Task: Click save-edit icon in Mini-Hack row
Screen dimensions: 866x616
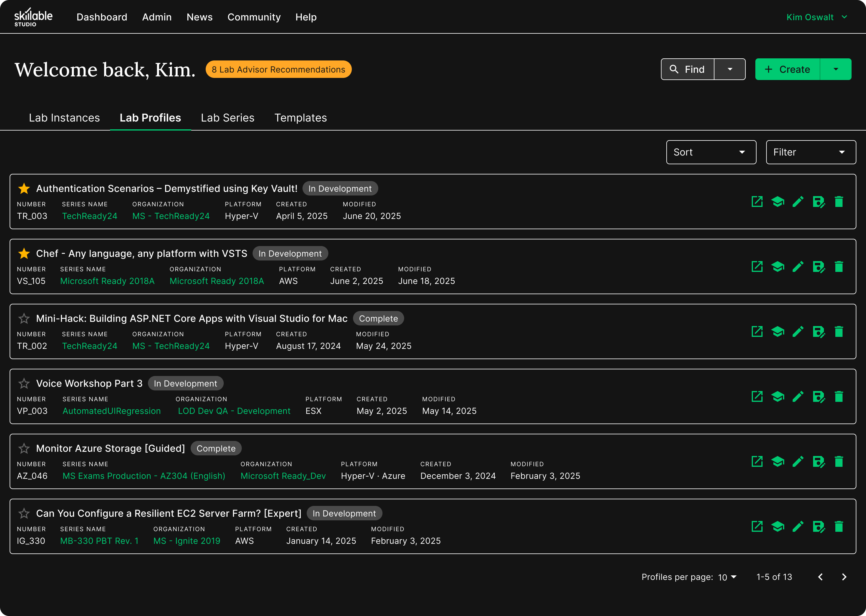Action: 818,331
